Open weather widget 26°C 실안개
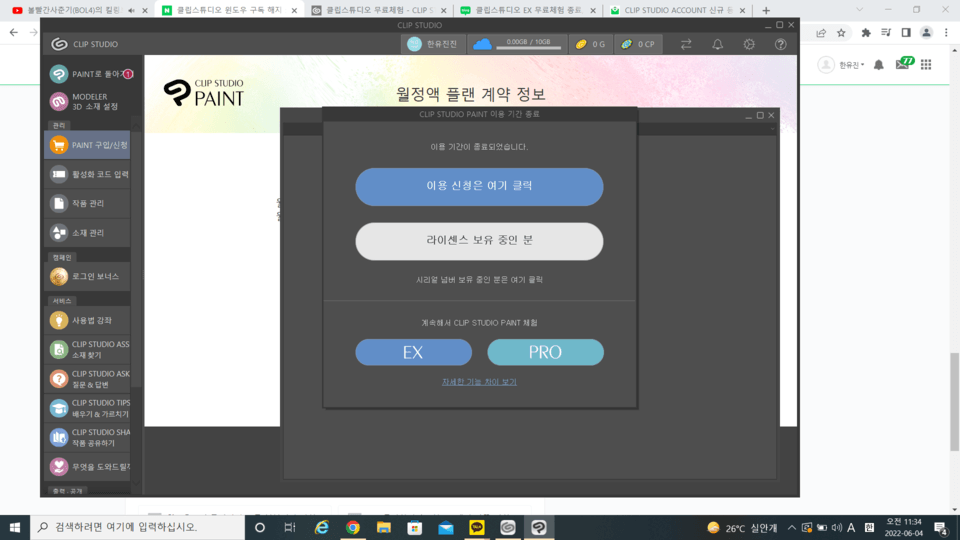960x540 pixels. (x=742, y=528)
